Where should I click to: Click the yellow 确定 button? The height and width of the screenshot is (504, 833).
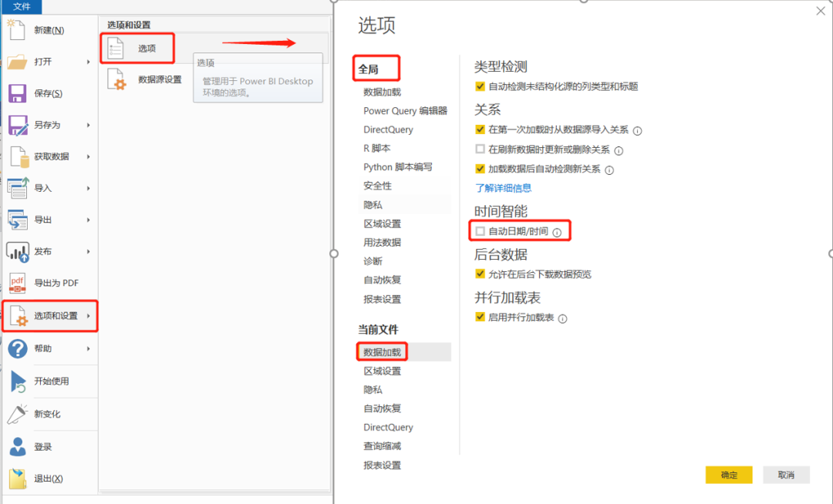tap(729, 475)
